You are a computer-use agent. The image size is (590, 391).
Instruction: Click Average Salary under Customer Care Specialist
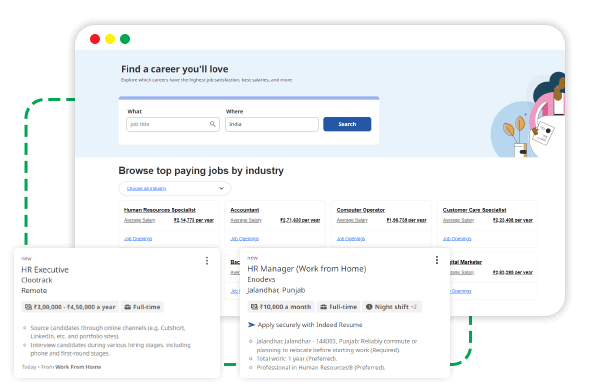point(458,220)
